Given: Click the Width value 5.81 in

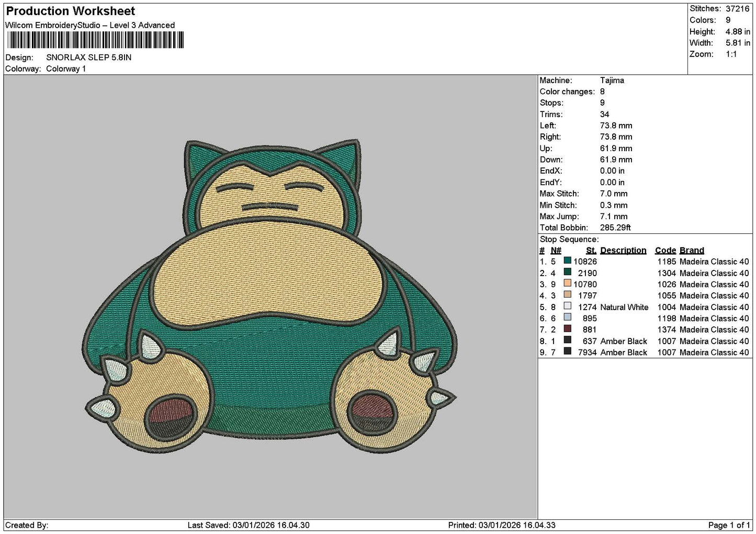Looking at the screenshot, I should point(738,43).
